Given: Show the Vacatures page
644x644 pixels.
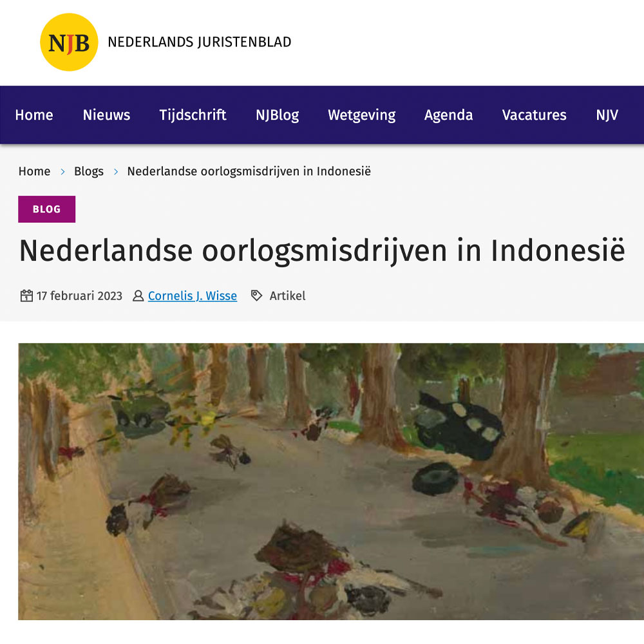Looking at the screenshot, I should pyautogui.click(x=535, y=115).
